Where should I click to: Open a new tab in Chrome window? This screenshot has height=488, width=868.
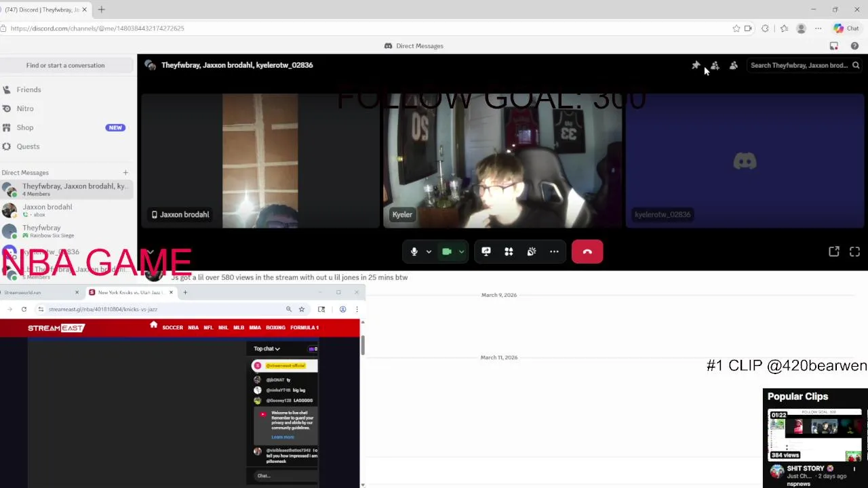click(x=185, y=293)
